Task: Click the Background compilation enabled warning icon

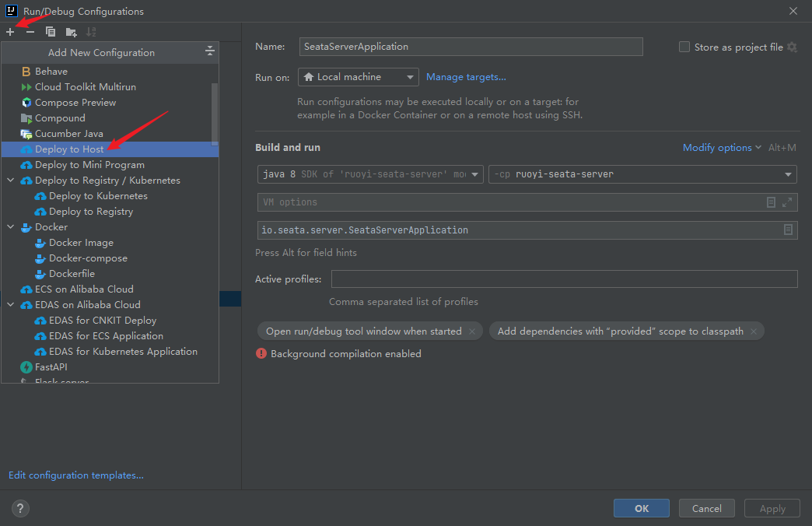Action: point(261,353)
